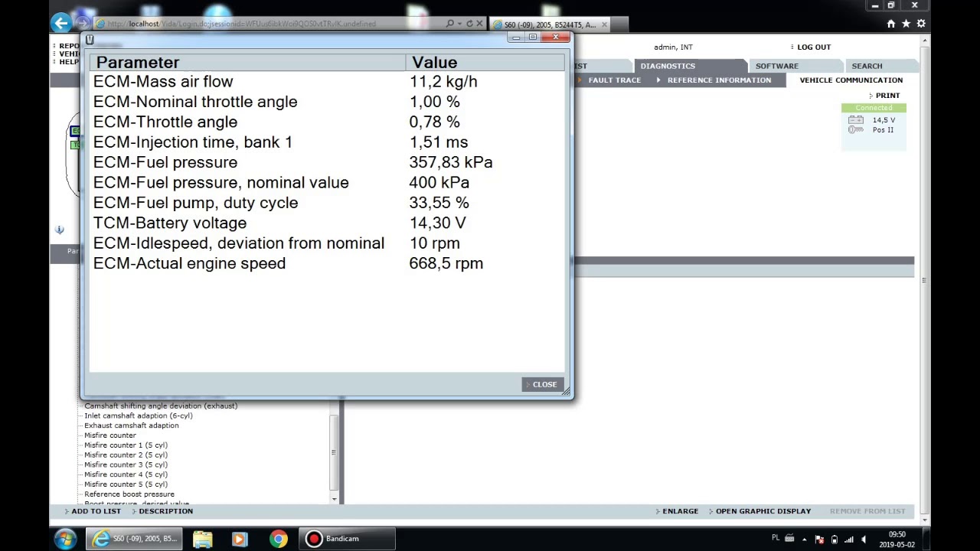
Task: Click the network signal tray icon
Action: (x=848, y=540)
